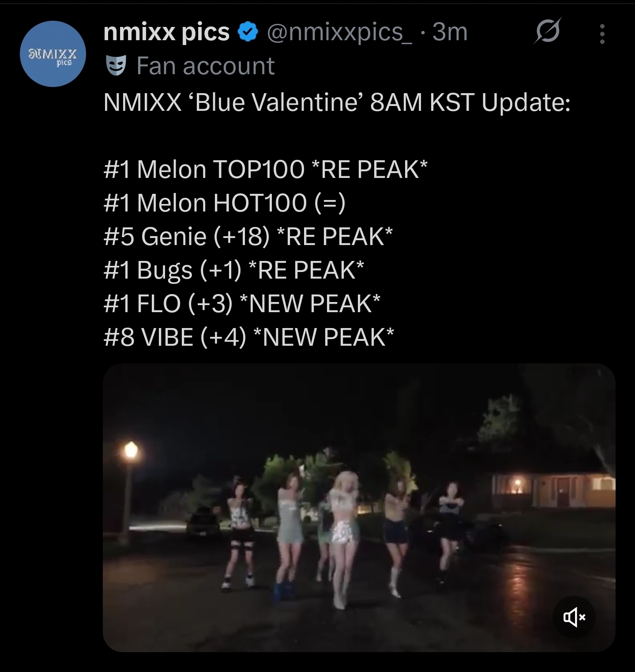
Task: Open the three-dot more options menu
Action: tap(602, 34)
